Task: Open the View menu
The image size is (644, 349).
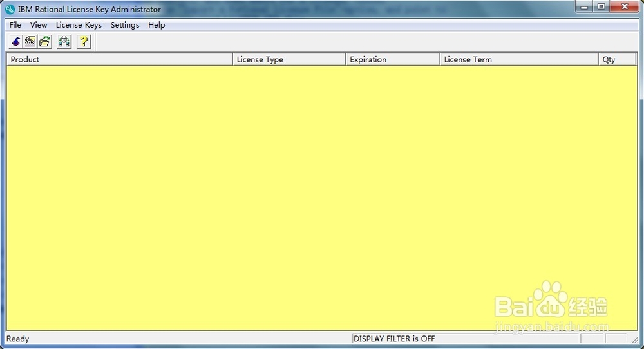Action: tap(39, 25)
